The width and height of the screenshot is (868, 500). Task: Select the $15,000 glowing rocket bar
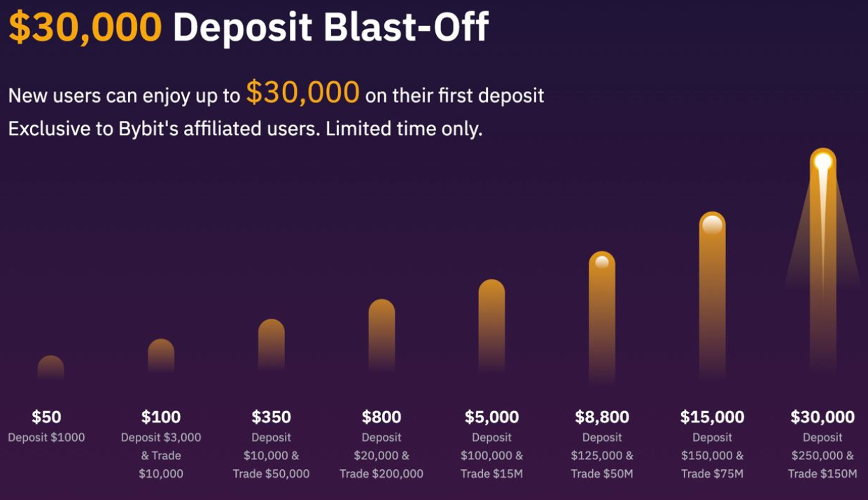point(712,296)
